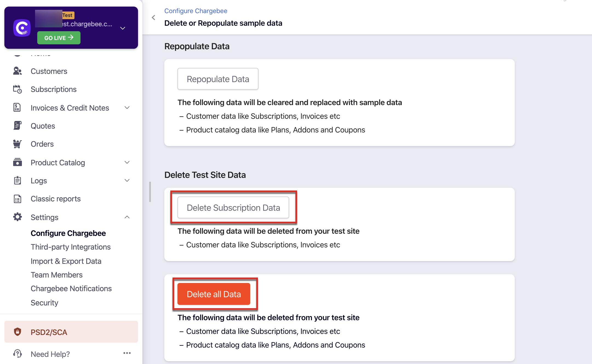This screenshot has width=592, height=364.
Task: Click the Delete Subscription Data button
Action: pyautogui.click(x=233, y=207)
